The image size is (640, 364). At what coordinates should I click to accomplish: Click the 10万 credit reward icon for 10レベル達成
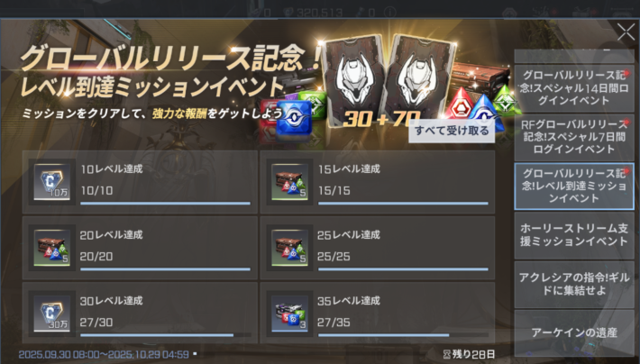(52, 182)
